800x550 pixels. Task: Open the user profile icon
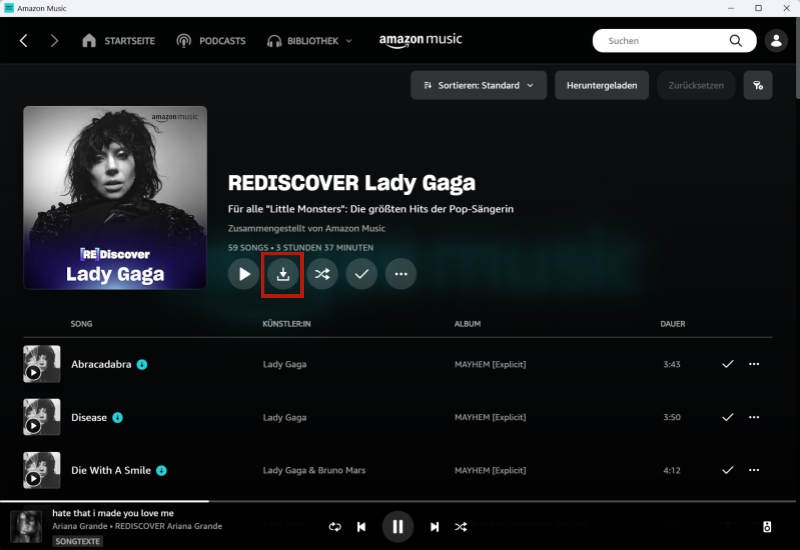coord(776,41)
